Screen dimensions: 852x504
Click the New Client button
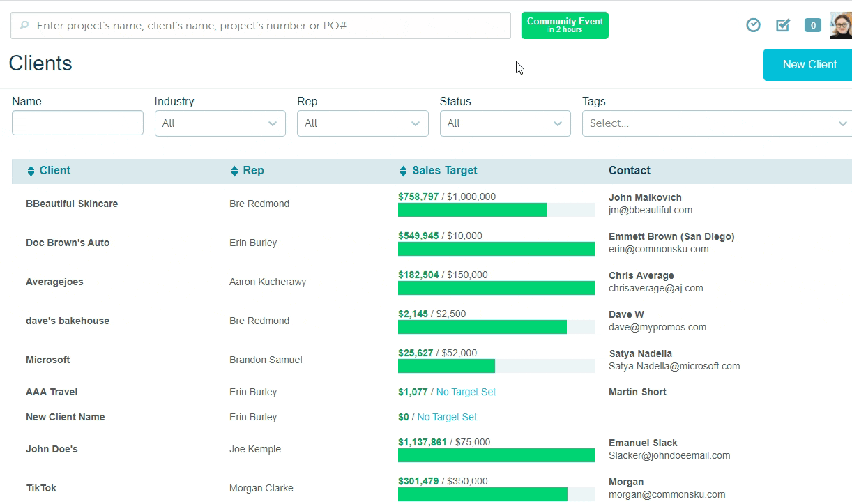point(807,64)
